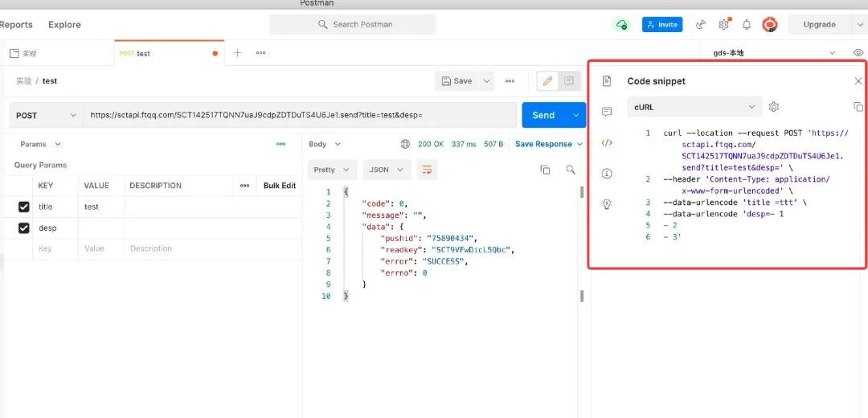The height and width of the screenshot is (418, 868).
Task: Uncheck the title query param checkbox
Action: [x=24, y=207]
